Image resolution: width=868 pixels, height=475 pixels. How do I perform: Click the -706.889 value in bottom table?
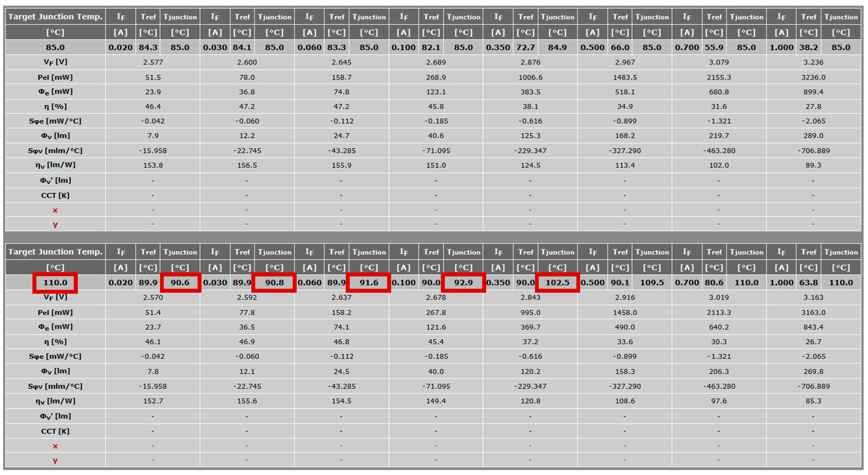(x=813, y=386)
